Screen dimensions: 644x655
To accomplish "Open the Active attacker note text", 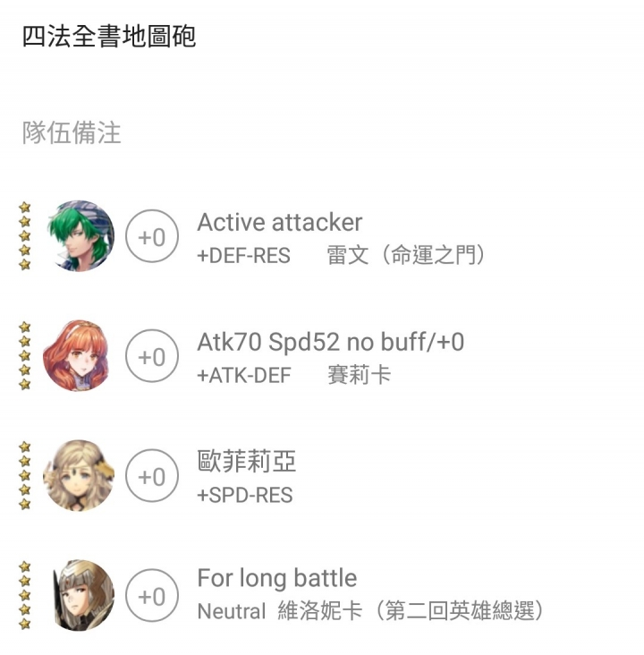I will (x=280, y=222).
